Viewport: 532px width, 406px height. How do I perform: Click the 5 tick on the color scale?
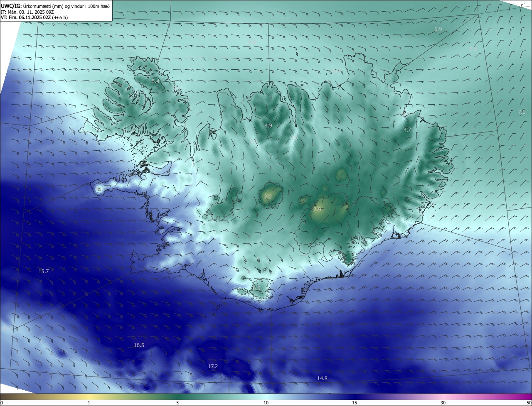(177, 403)
